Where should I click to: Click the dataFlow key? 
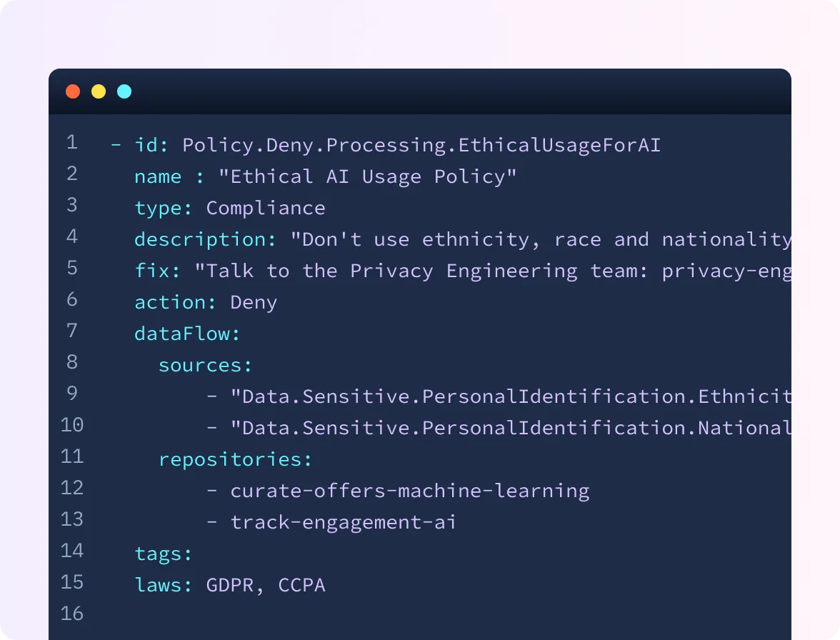click(187, 334)
